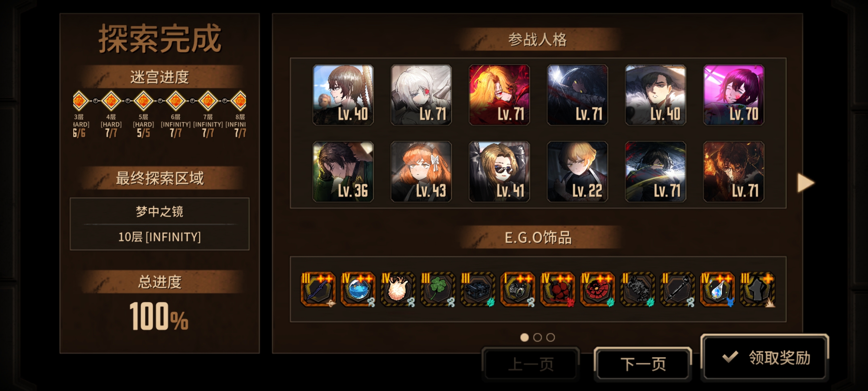Select the four-leaf clover E.G.O gift
Image resolution: width=868 pixels, height=391 pixels.
(x=438, y=289)
